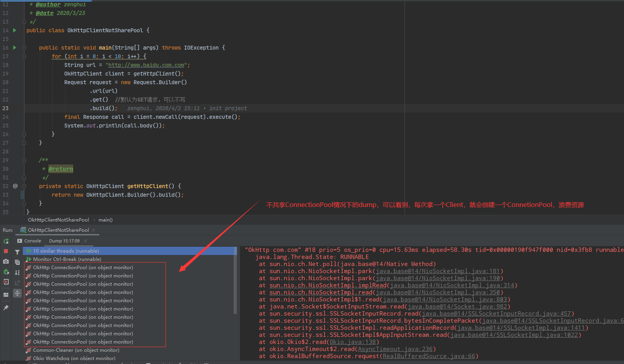Open SSLSocketInputRecord.java:457 link
The width and height of the screenshot is (624, 364).
point(496,314)
